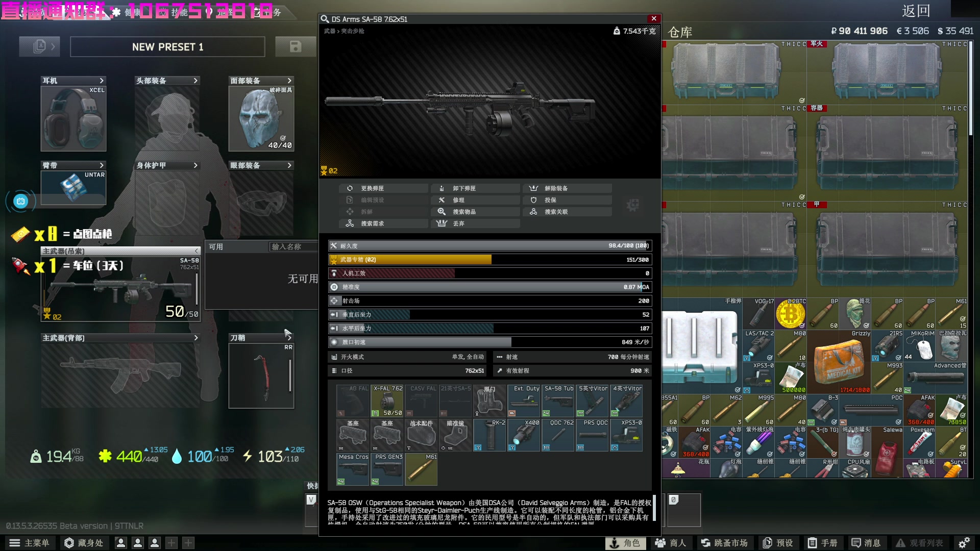The image size is (980, 551).
Task: Choose 修理 from weapon actions
Action: 476,200
